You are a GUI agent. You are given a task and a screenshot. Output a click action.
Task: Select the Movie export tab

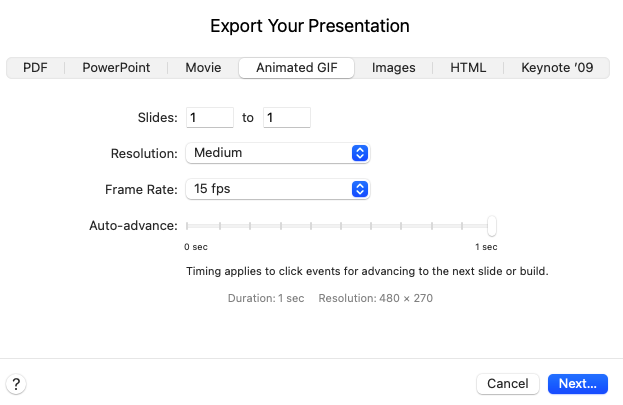point(203,68)
